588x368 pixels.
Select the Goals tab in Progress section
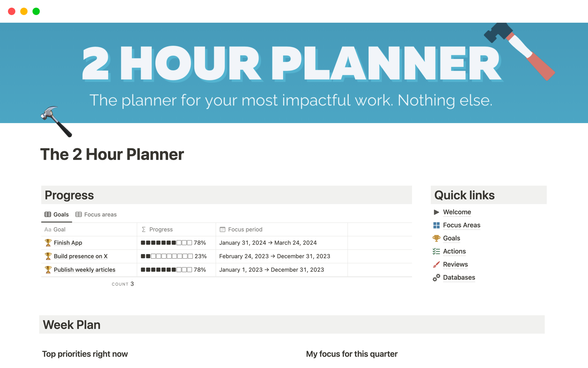(x=61, y=214)
